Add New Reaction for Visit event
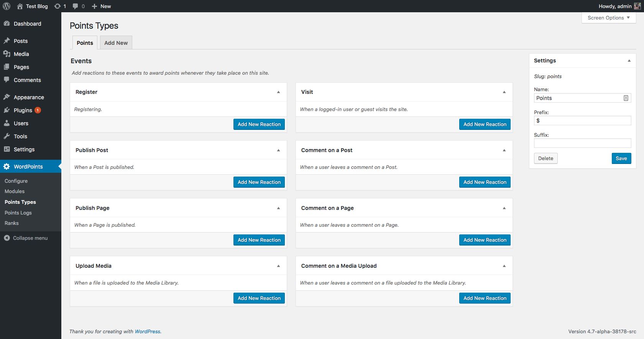The height and width of the screenshot is (339, 644). [485, 124]
